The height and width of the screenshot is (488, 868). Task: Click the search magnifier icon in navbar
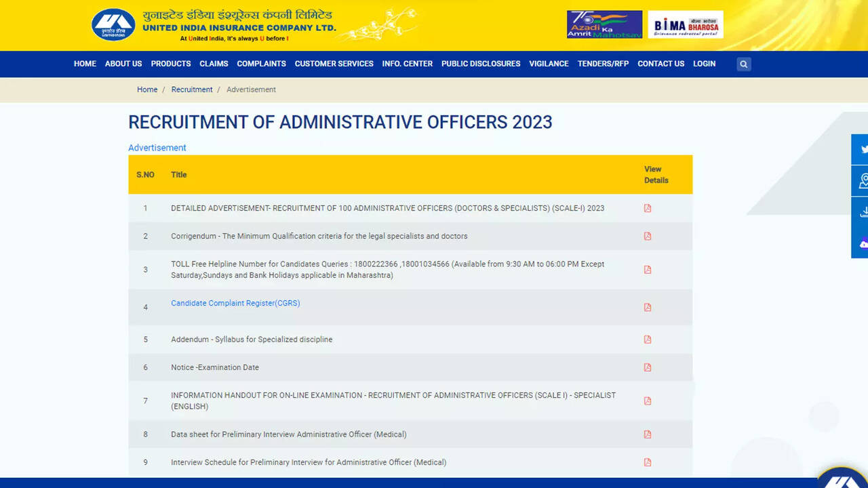[744, 64]
